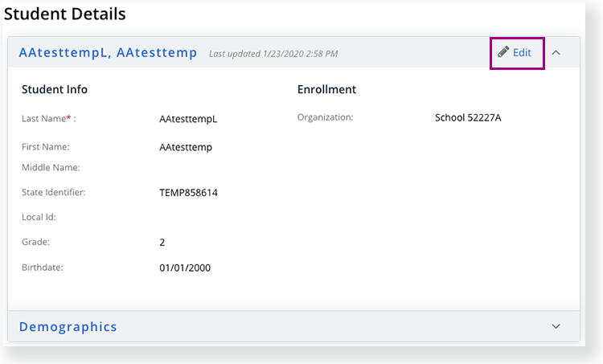Select the Grade value 2
The height and width of the screenshot is (364, 603).
(x=162, y=242)
